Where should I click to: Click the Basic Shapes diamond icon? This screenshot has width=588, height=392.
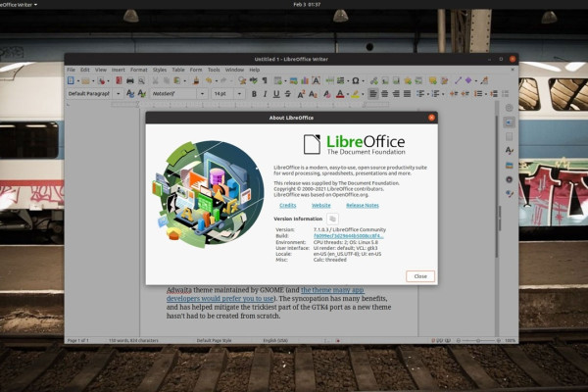468,80
